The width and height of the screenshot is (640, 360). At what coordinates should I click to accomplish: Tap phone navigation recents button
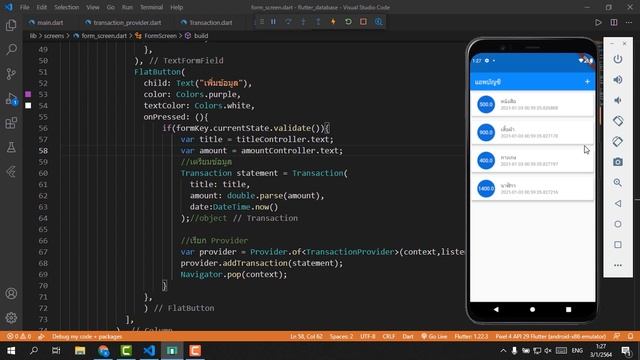[568, 309]
